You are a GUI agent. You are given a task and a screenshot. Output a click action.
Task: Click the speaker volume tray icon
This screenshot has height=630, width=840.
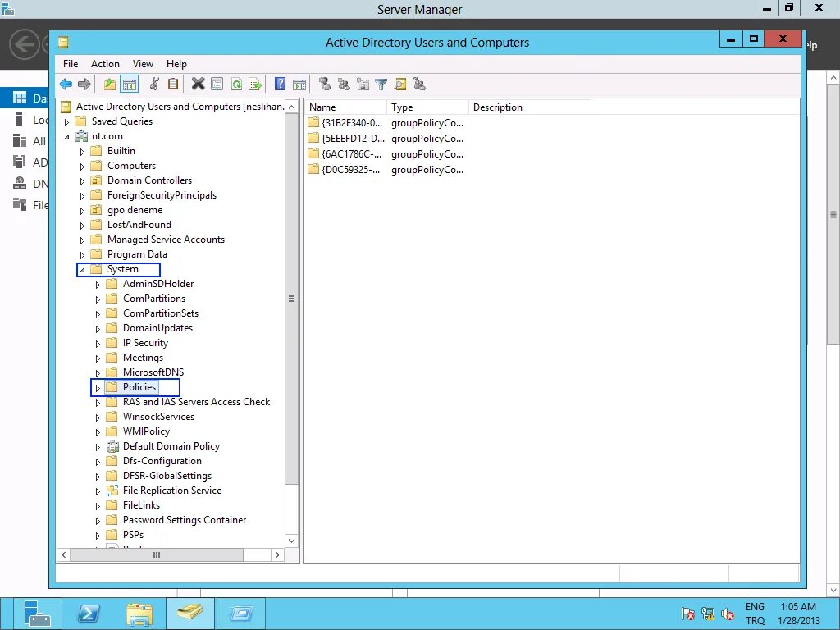[727, 614]
